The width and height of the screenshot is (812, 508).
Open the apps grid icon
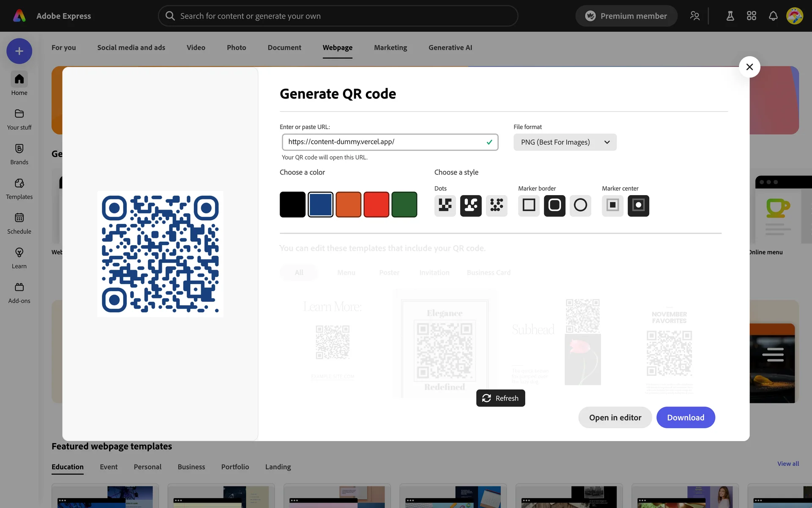751,16
